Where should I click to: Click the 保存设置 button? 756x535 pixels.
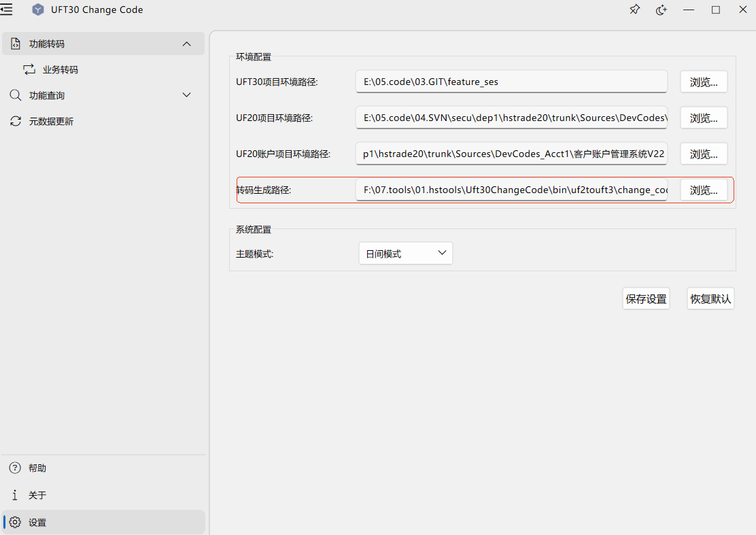[646, 299]
